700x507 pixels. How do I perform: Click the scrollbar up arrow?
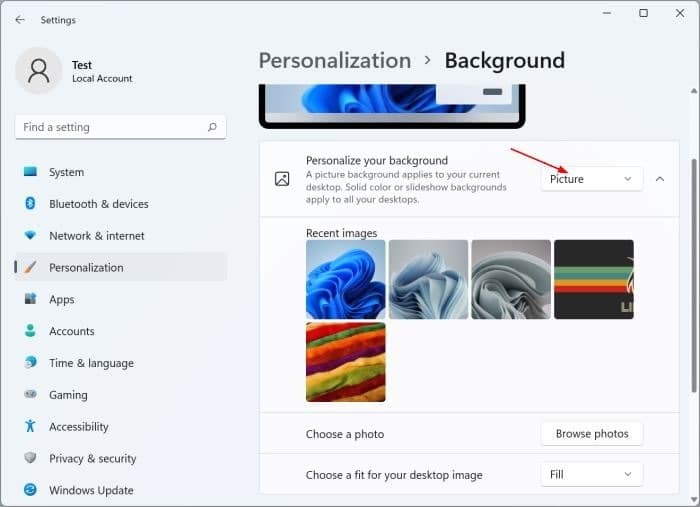pyautogui.click(x=694, y=91)
